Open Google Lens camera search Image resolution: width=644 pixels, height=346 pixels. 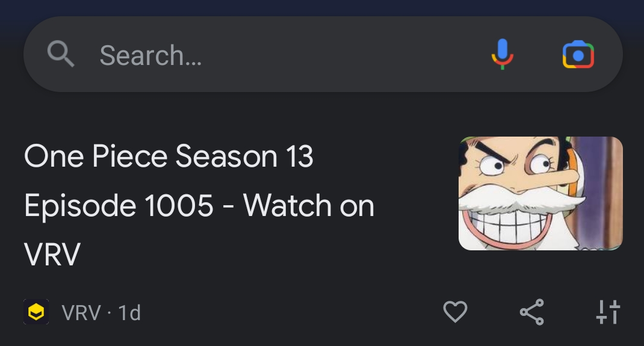pos(578,55)
